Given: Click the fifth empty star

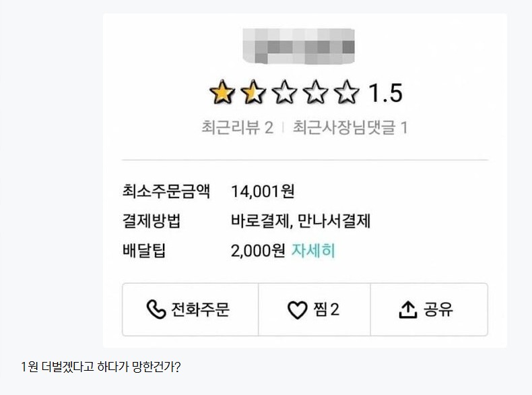Looking at the screenshot, I should pos(347,93).
